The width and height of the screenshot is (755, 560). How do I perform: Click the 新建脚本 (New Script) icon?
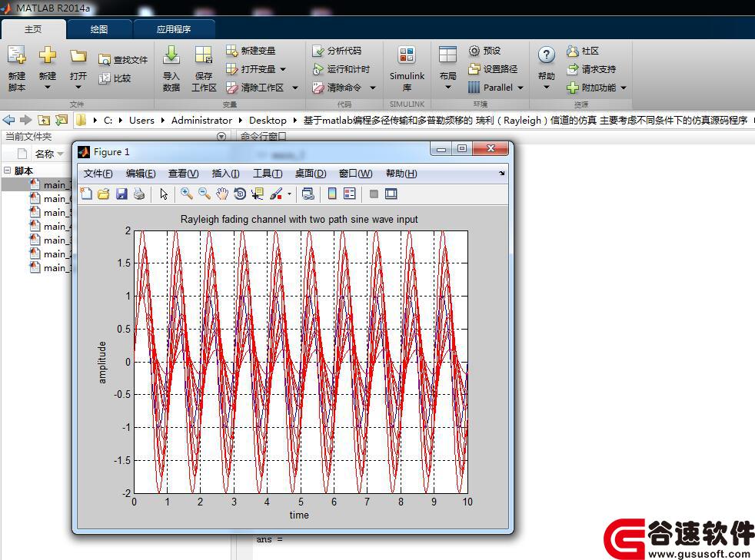(x=17, y=55)
